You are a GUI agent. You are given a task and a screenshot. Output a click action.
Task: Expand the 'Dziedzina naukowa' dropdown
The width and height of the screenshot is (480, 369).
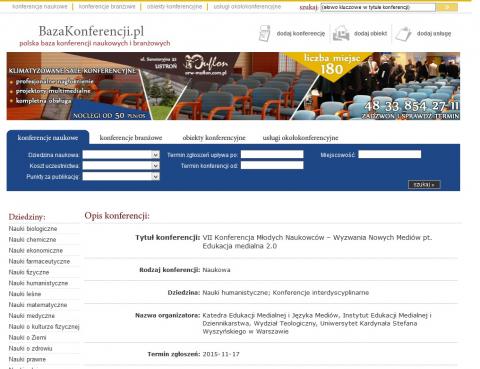coord(121,155)
